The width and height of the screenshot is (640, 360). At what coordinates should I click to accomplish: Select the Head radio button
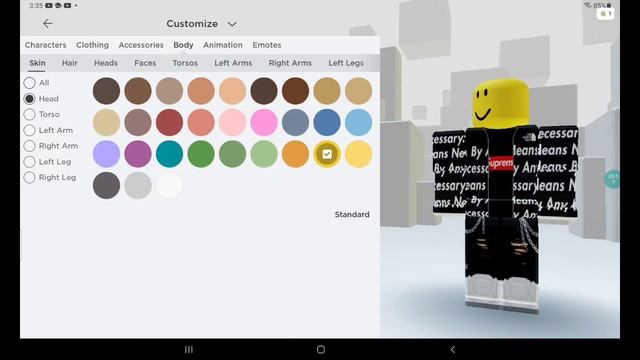pos(29,99)
